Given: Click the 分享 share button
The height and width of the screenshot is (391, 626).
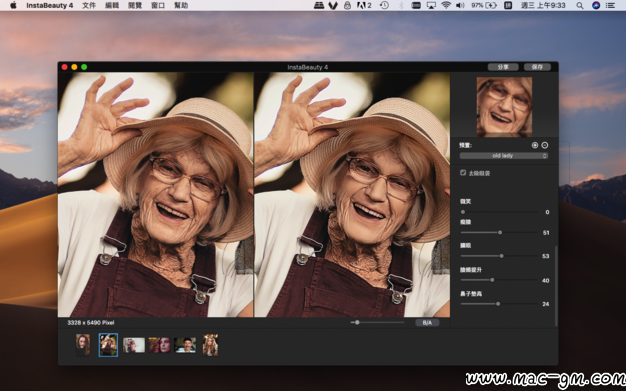Looking at the screenshot, I should click(503, 67).
